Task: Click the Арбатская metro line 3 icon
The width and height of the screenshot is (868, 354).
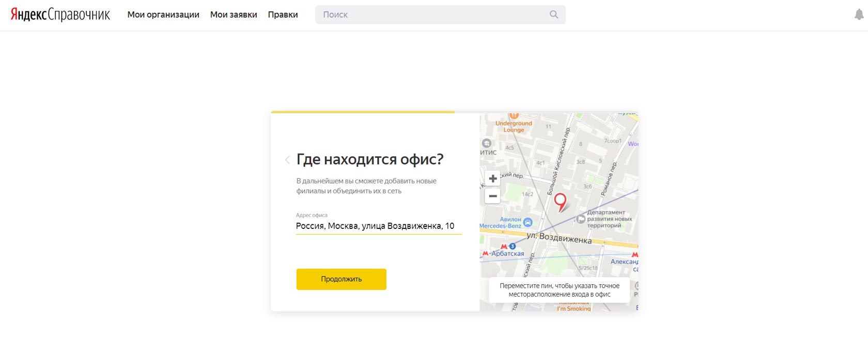Action: [512, 246]
